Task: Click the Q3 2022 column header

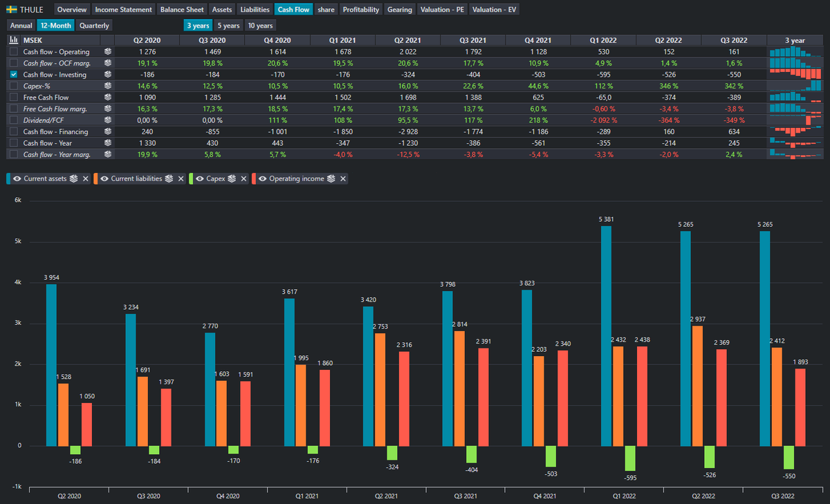Action: [734, 40]
